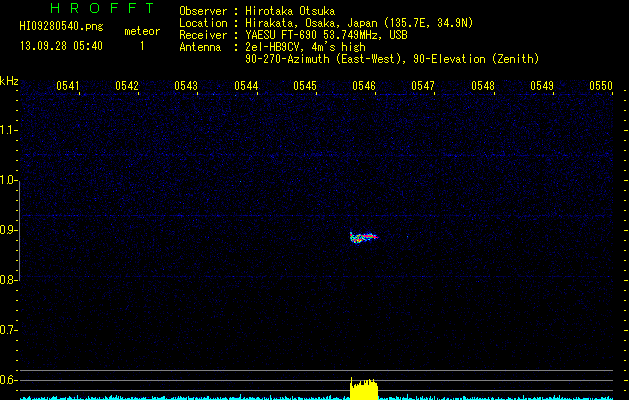This screenshot has width=629, height=400.
Task: Click the Receiver field label
Action: 203,35
